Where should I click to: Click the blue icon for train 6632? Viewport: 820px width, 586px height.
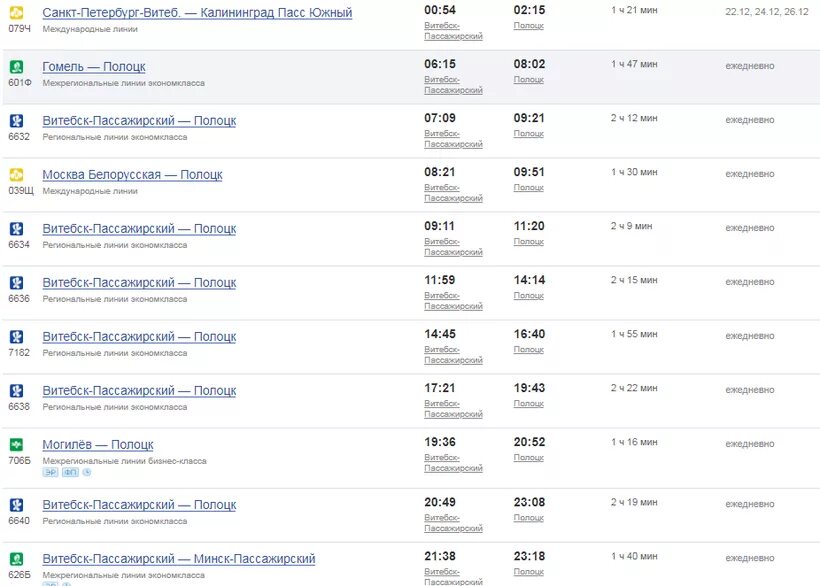16,121
